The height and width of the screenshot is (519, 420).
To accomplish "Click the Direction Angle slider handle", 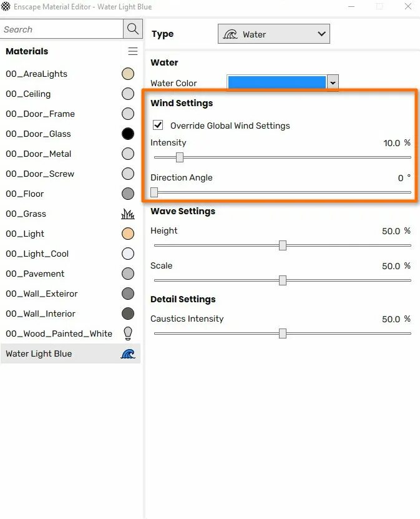I will click(154, 192).
